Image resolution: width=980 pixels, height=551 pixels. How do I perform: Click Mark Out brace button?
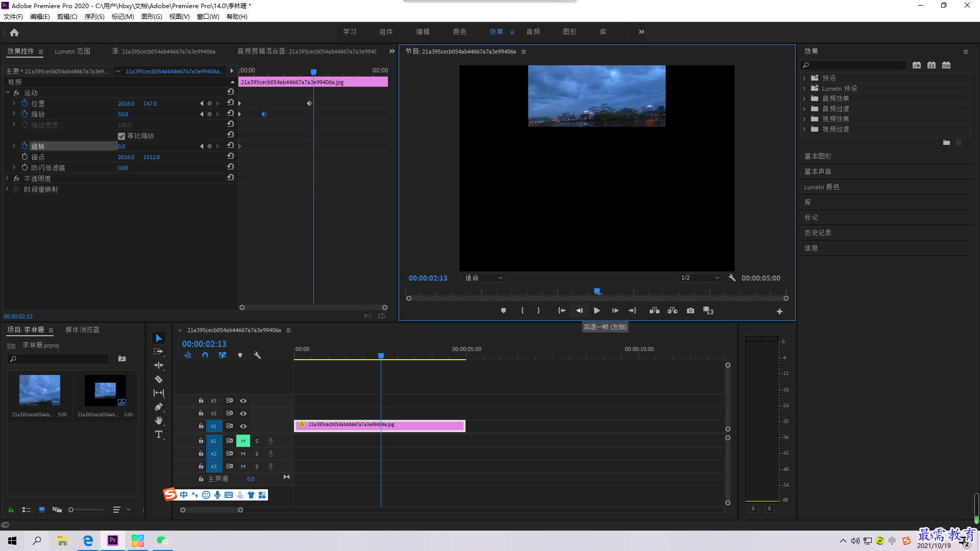pos(538,311)
